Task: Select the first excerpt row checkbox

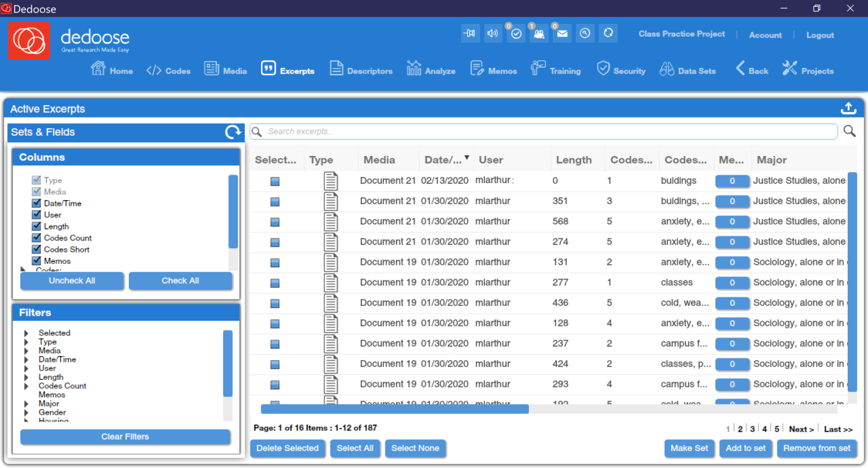Action: [x=275, y=181]
